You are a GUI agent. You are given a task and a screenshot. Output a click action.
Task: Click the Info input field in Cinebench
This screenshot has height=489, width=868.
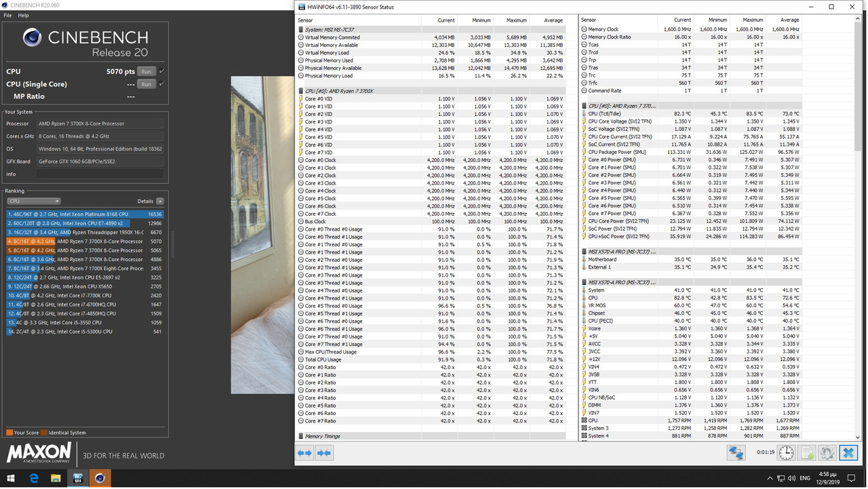click(x=100, y=174)
